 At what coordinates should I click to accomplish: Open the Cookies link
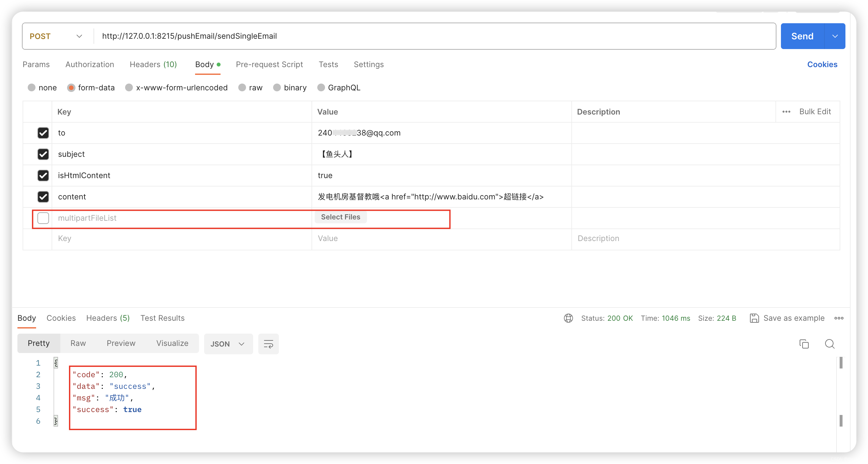[822, 65]
